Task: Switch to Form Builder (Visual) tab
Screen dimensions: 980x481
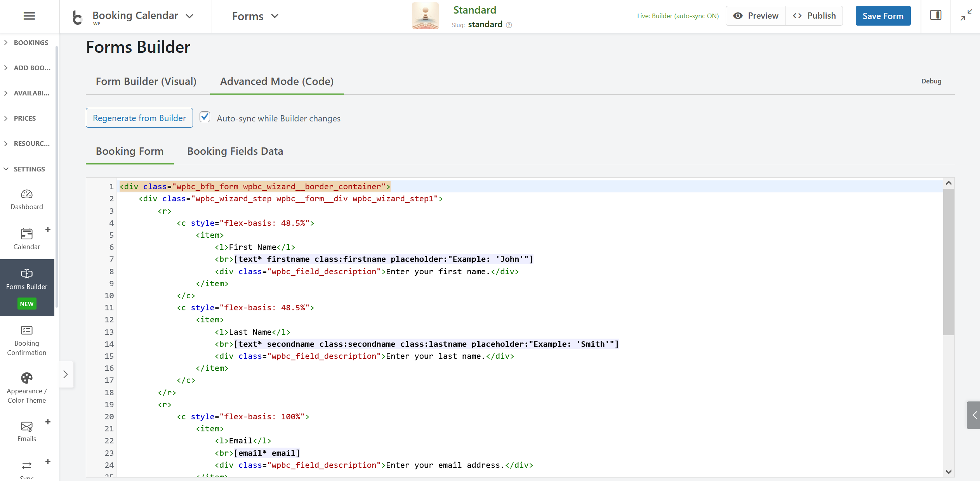Action: (x=146, y=81)
